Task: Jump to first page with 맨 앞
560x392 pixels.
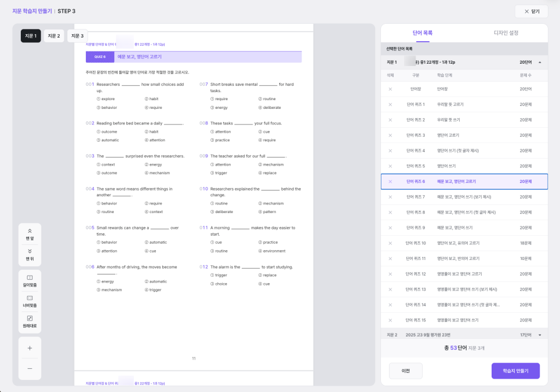Action: pos(30,235)
